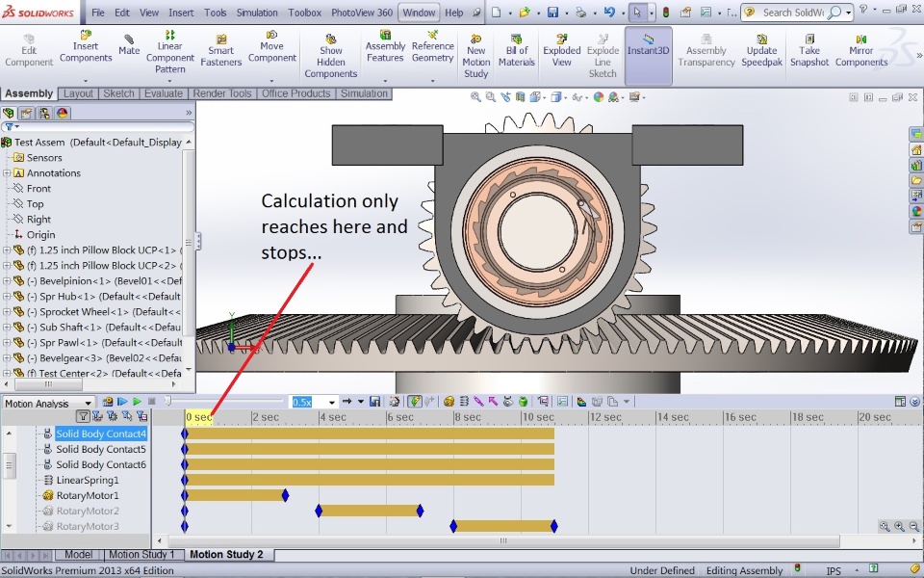Expand the Sprocket Wheel<1> component node
Screen dimensions: 924x578
tap(7, 311)
